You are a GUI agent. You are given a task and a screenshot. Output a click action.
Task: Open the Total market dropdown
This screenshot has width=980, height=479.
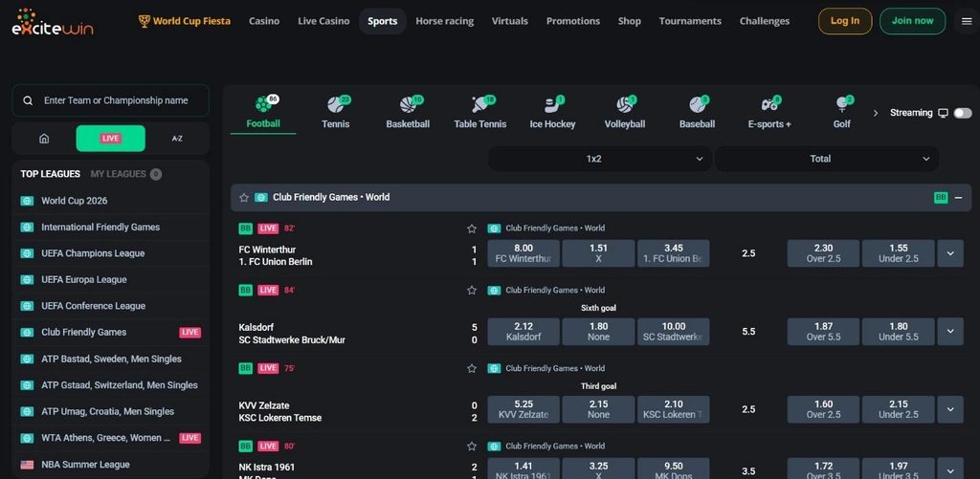(x=826, y=159)
